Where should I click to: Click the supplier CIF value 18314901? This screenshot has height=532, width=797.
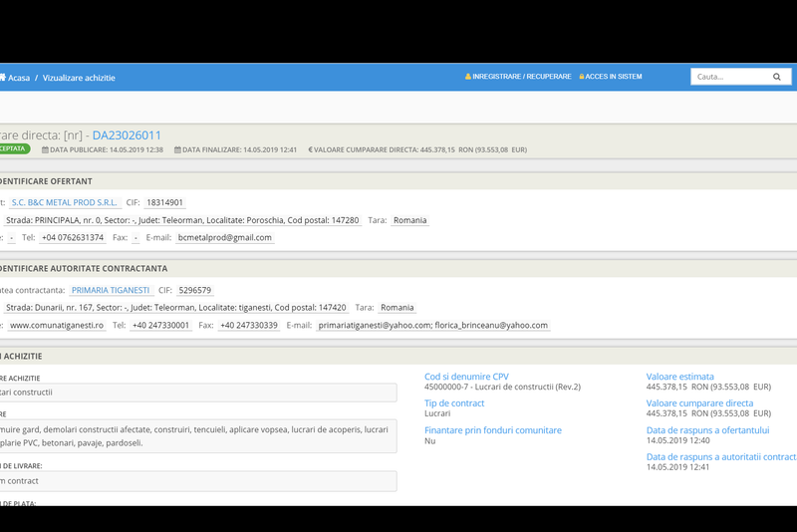164,202
